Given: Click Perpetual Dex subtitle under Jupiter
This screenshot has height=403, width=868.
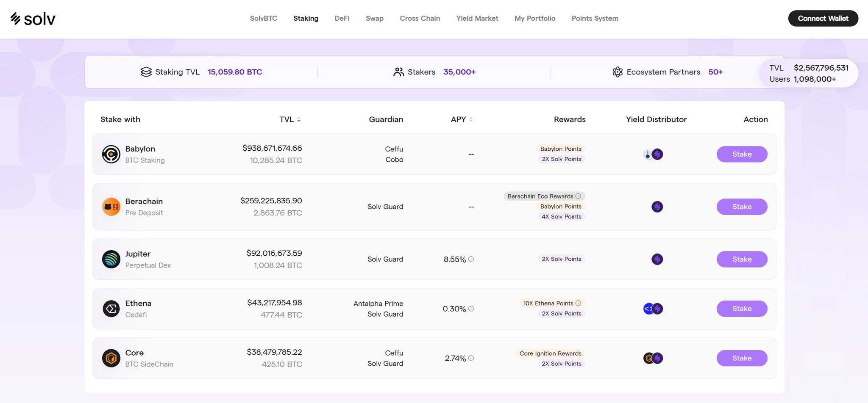Looking at the screenshot, I should pos(148,265).
